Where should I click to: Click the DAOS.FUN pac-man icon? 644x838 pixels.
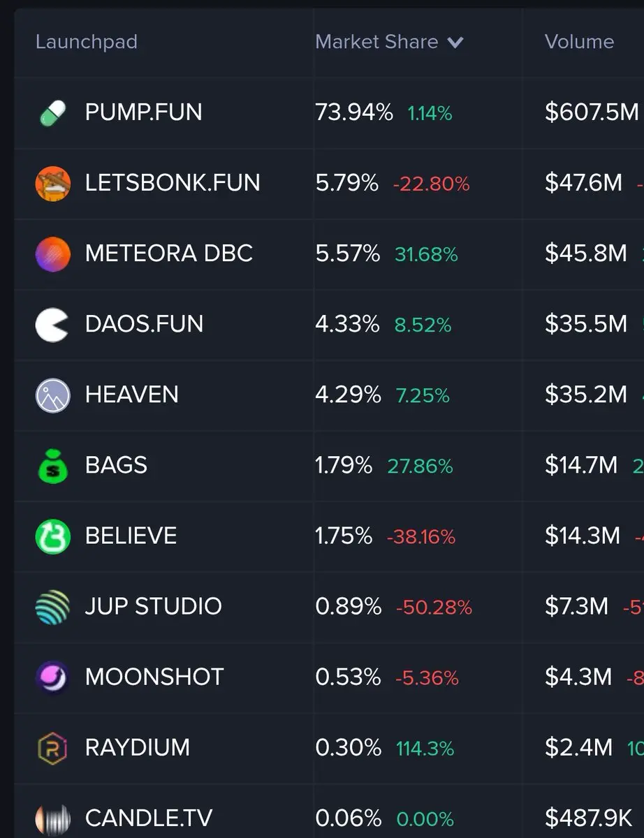[x=52, y=325]
